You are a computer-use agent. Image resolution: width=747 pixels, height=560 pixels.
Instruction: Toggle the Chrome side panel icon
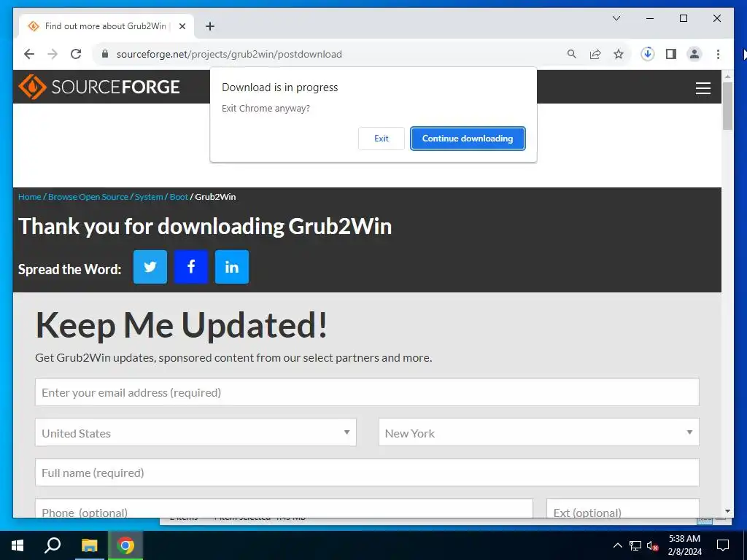[671, 54]
